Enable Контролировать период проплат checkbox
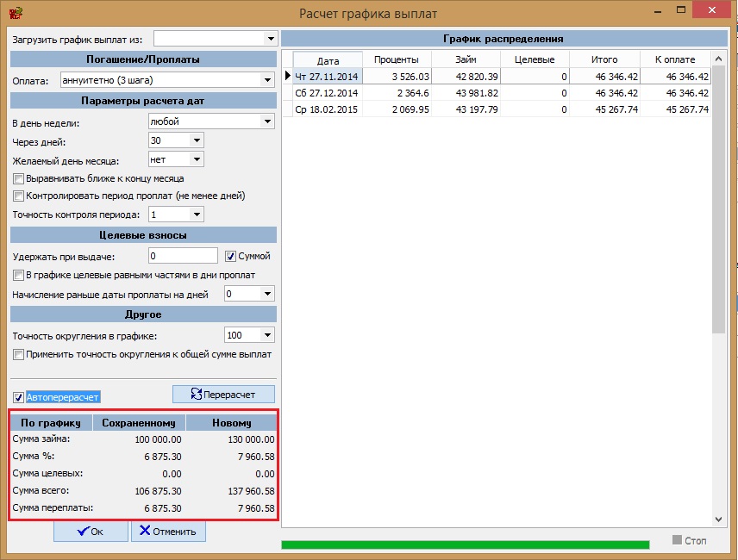Image resolution: width=738 pixels, height=560 pixels. tap(18, 196)
